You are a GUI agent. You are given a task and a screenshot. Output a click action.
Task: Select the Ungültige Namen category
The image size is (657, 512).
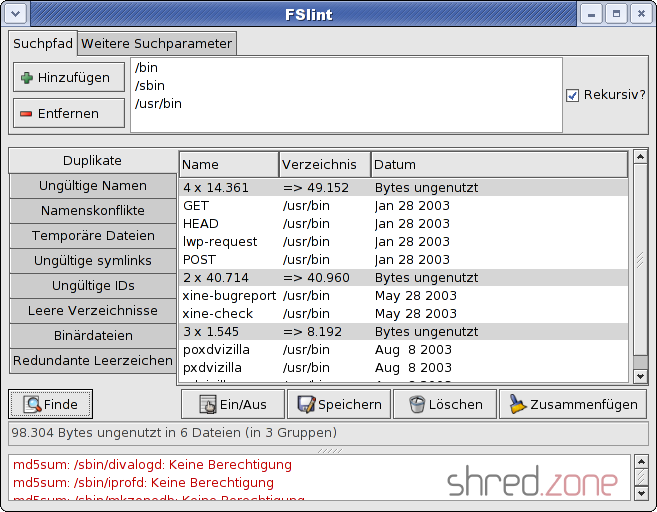[93, 186]
